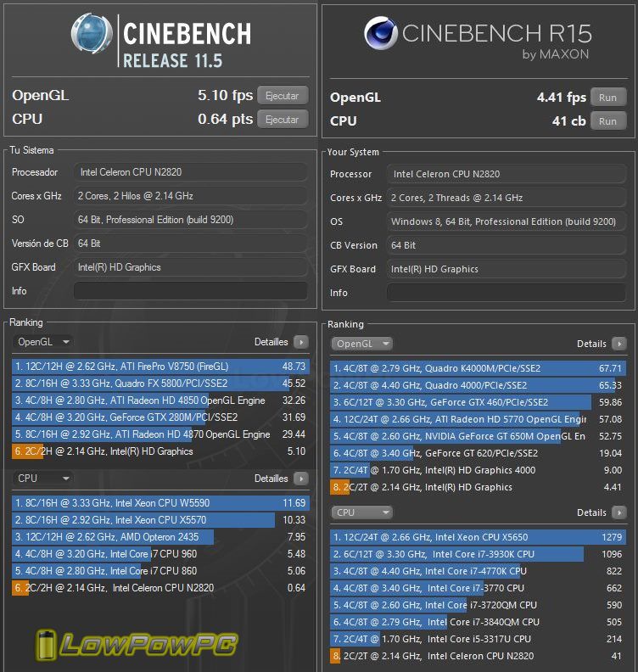The width and height of the screenshot is (638, 672).
Task: Click the Cinebench 11.5 globe logo
Action: [x=92, y=33]
